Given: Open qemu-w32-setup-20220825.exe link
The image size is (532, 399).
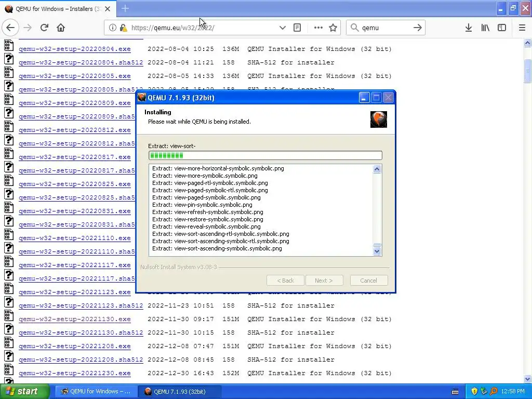Looking at the screenshot, I should pyautogui.click(x=75, y=184).
